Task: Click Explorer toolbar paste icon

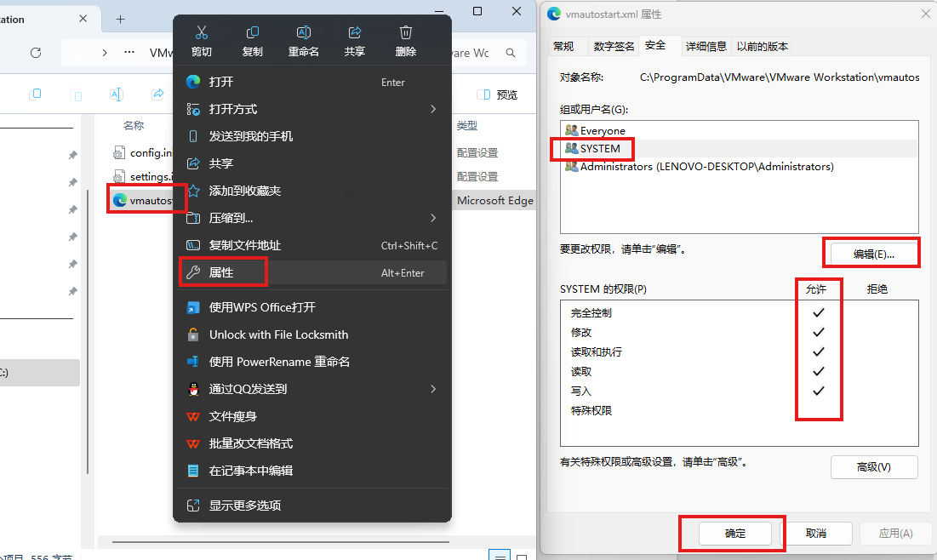Action: [76, 94]
